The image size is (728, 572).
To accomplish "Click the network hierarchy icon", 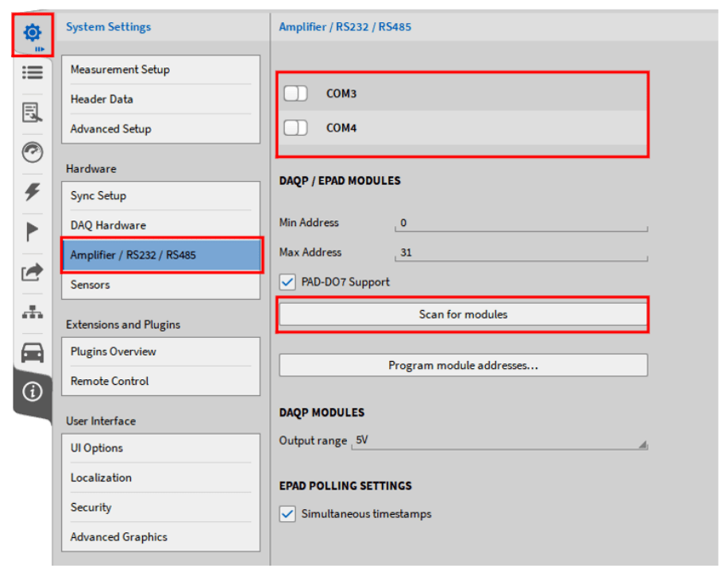I will click(x=33, y=312).
